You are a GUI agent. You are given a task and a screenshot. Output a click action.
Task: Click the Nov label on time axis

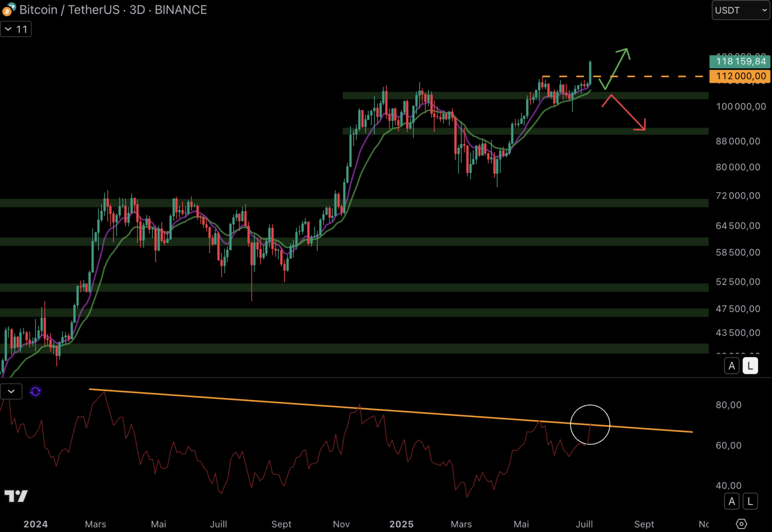click(x=341, y=524)
